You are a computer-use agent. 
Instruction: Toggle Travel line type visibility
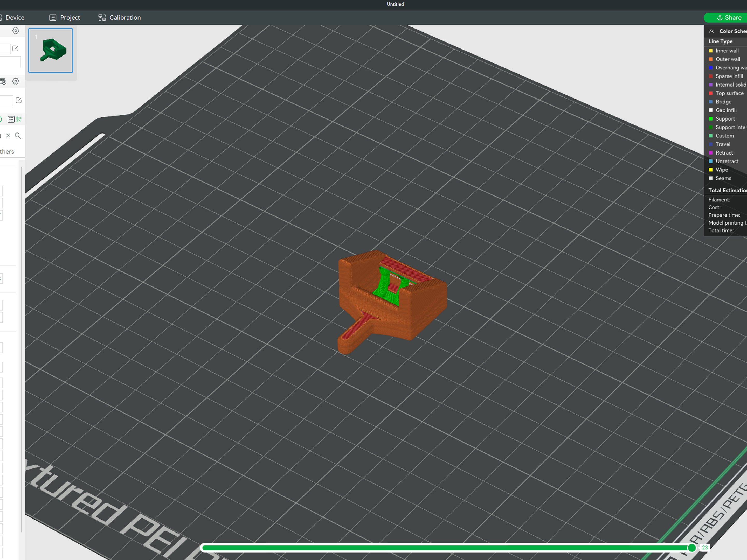pos(722,144)
